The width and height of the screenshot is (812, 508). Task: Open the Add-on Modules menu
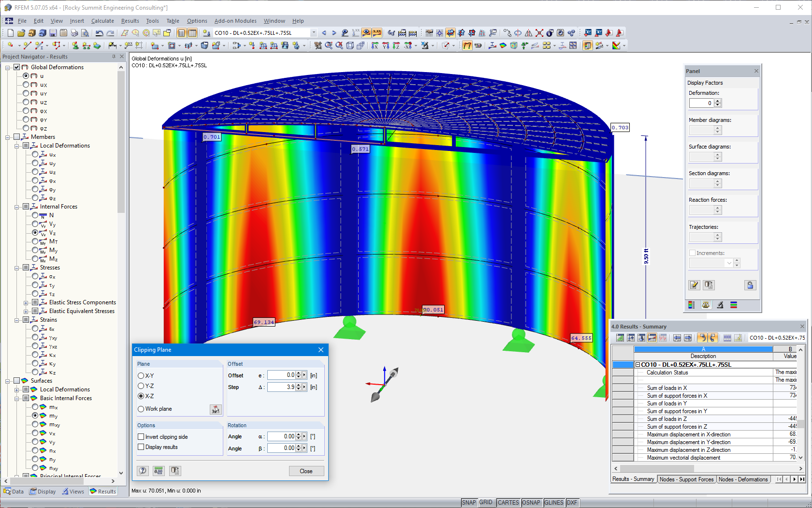235,21
